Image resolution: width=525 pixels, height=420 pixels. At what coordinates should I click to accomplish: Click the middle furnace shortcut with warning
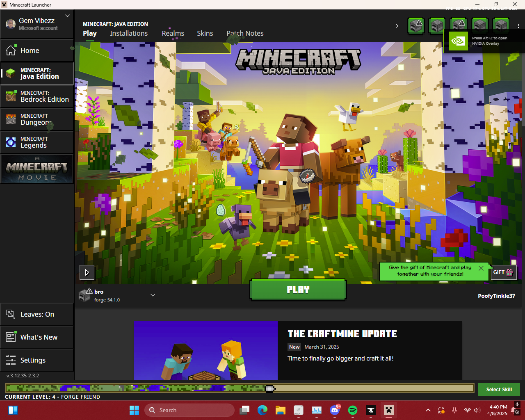pyautogui.click(x=459, y=26)
